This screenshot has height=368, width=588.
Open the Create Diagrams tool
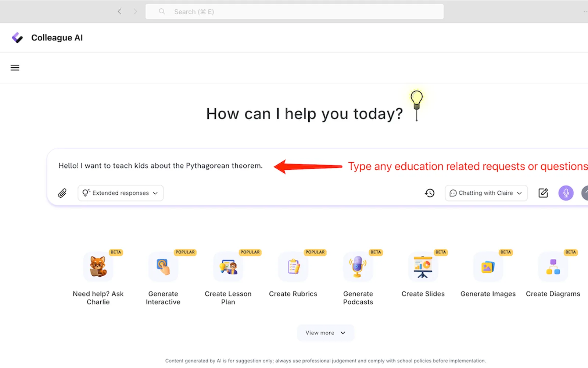point(553,274)
